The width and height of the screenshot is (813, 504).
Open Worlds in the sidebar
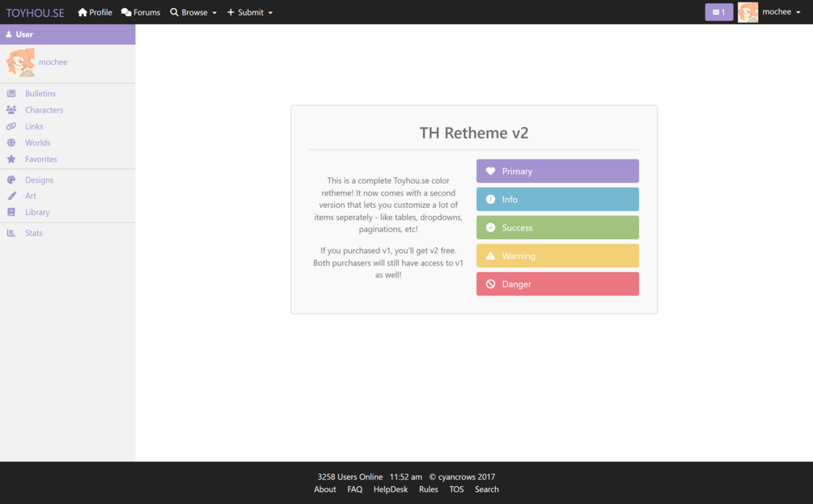click(38, 142)
